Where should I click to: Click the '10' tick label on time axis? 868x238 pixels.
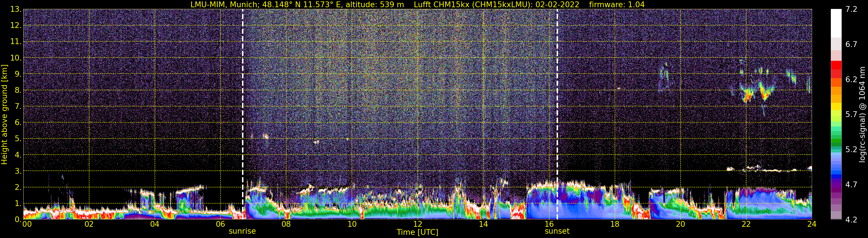pos(352,224)
